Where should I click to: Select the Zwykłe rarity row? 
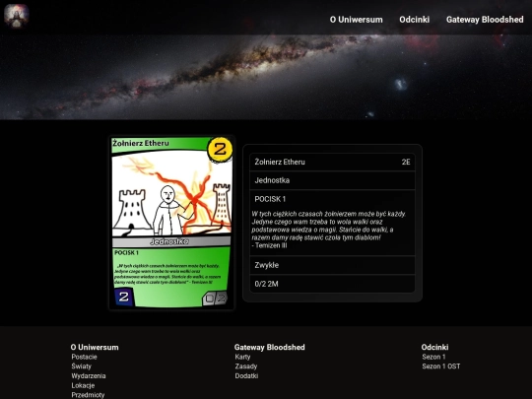click(332, 265)
